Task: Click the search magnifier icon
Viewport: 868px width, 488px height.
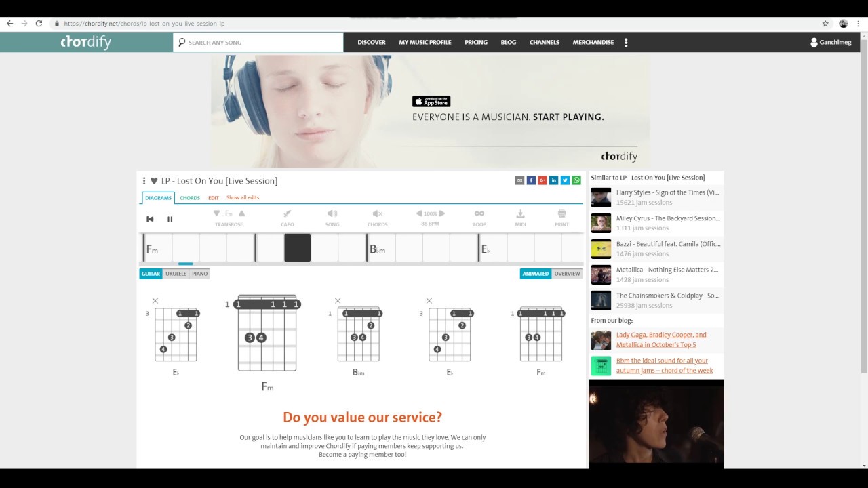Action: coord(182,42)
